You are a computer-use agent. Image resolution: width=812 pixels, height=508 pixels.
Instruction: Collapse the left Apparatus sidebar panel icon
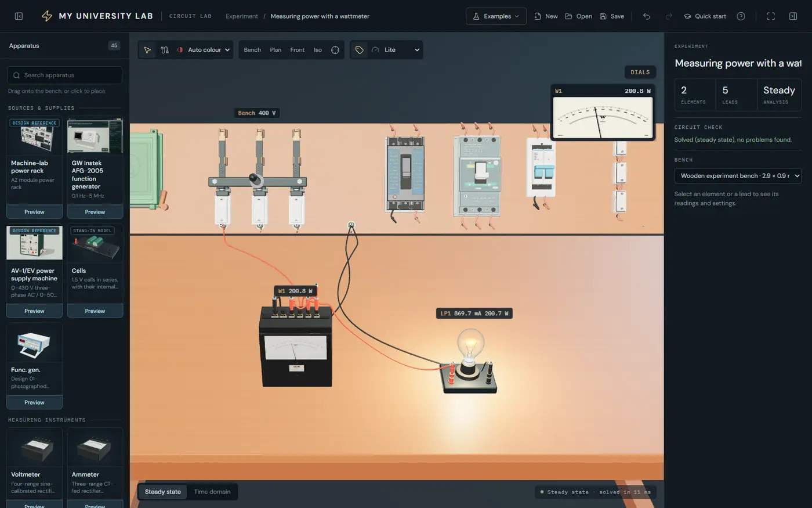pyautogui.click(x=19, y=16)
